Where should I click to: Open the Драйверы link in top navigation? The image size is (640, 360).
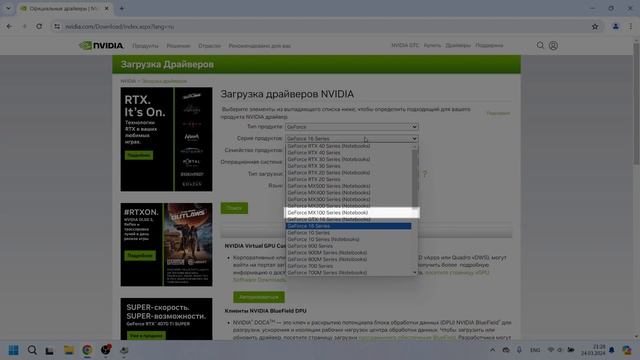click(x=458, y=45)
